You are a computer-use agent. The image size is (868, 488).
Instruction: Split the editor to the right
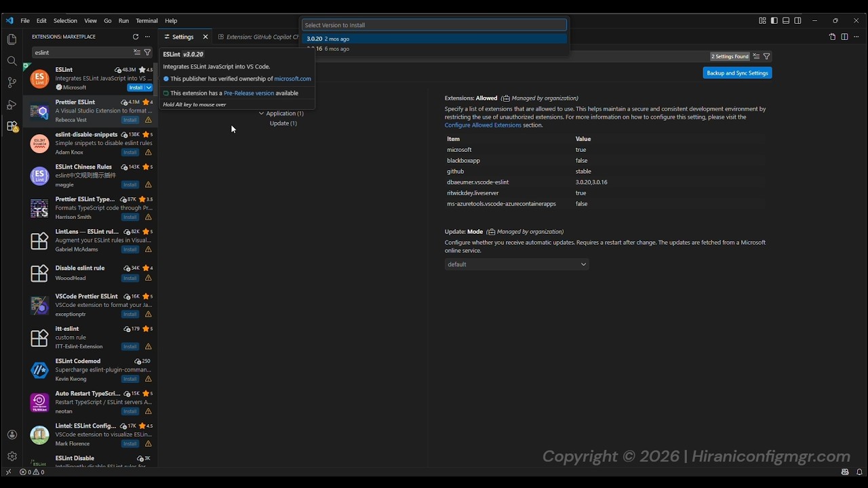pyautogui.click(x=844, y=37)
